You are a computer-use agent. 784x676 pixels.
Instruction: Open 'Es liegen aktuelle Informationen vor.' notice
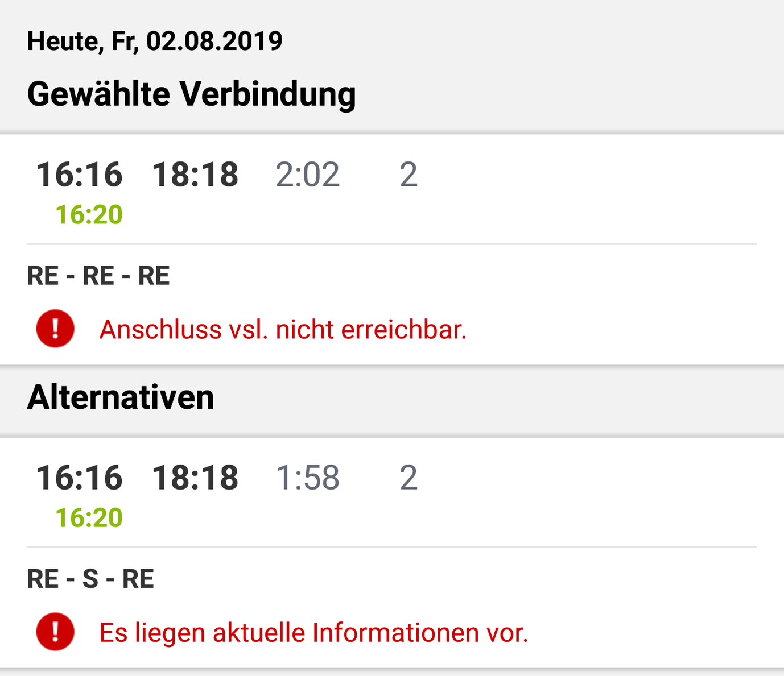tap(313, 633)
